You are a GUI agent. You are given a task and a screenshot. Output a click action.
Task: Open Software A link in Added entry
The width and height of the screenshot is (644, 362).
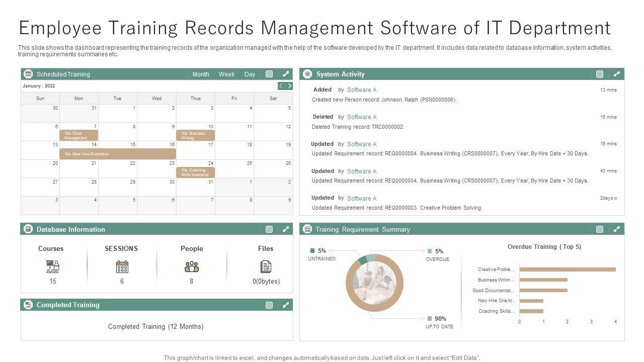click(362, 90)
